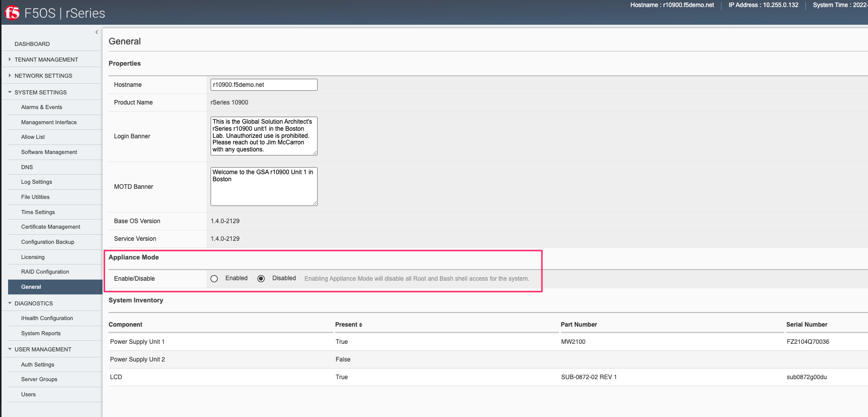Navigate to Software Management

click(49, 152)
